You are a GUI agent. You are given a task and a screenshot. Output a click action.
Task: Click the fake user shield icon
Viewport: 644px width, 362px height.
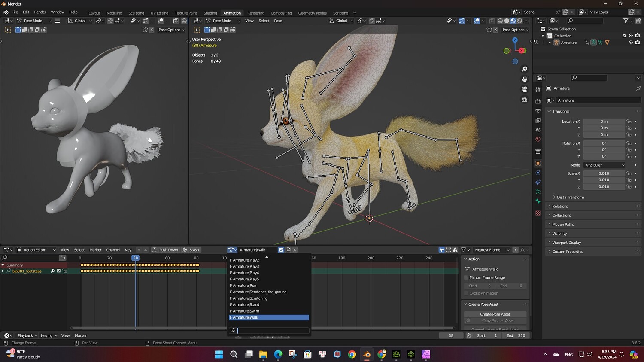click(x=281, y=250)
